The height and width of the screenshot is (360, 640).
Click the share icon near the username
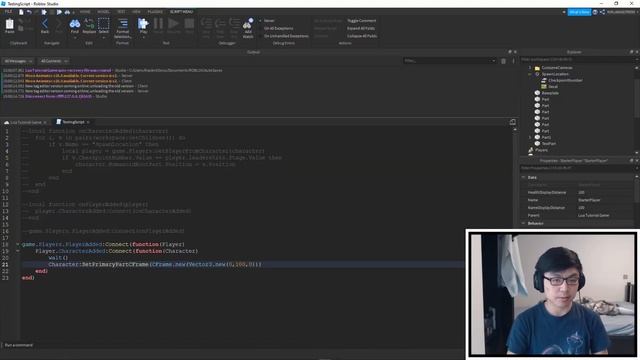tap(602, 12)
